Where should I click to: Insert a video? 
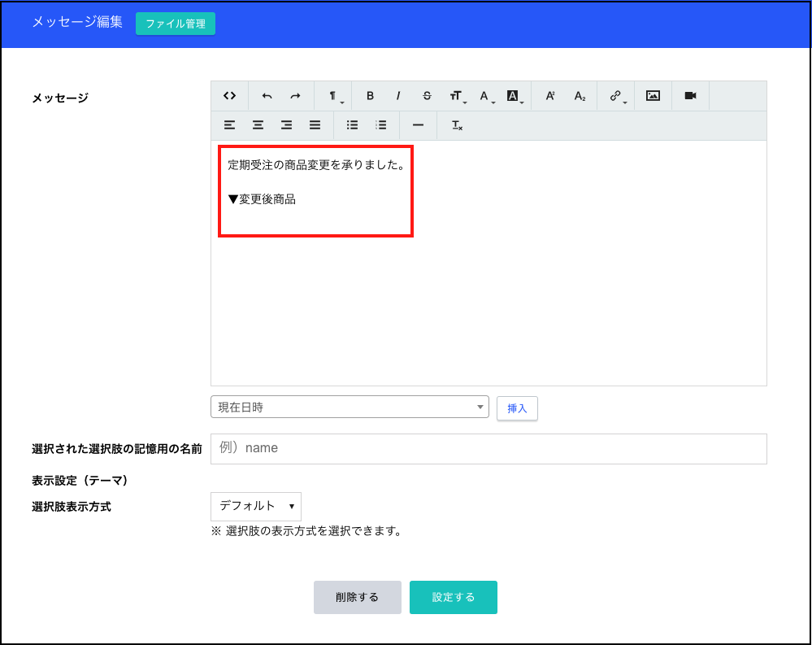tap(690, 96)
